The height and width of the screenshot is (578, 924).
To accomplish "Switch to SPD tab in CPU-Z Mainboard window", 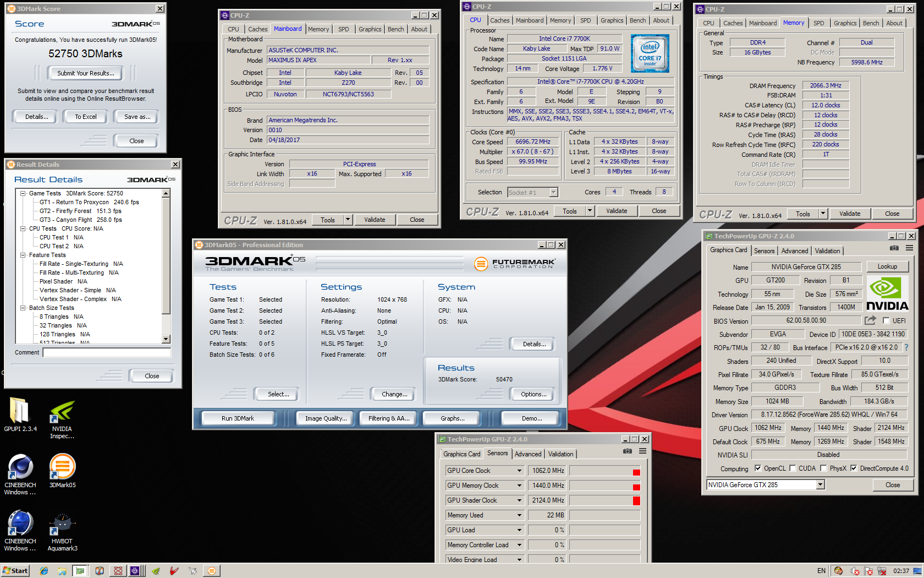I will pos(344,29).
